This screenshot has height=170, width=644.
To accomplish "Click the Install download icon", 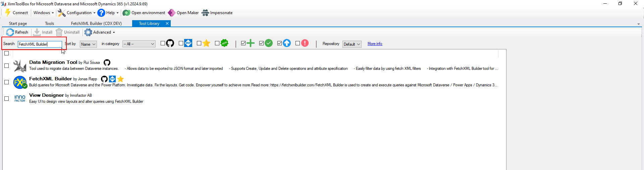I will pyautogui.click(x=37, y=32).
